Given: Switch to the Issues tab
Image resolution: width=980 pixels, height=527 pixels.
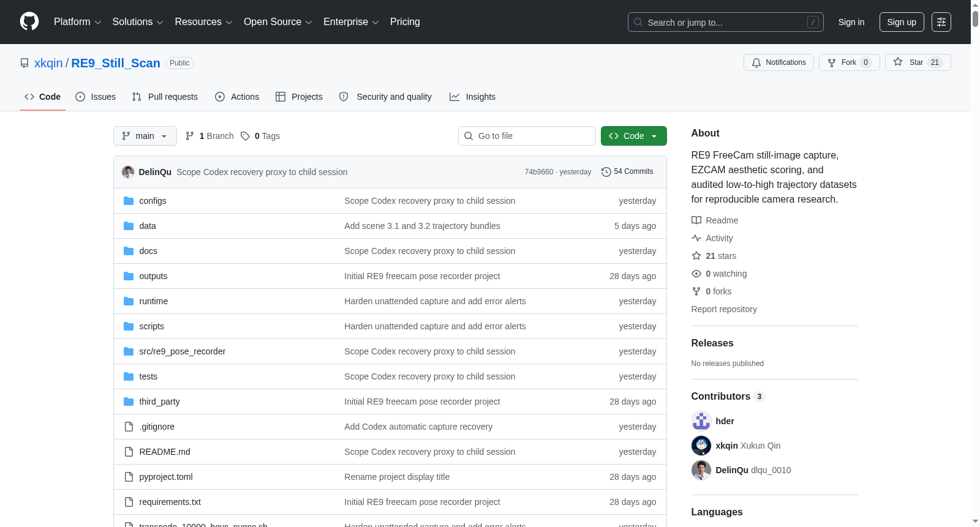Looking at the screenshot, I should point(96,97).
